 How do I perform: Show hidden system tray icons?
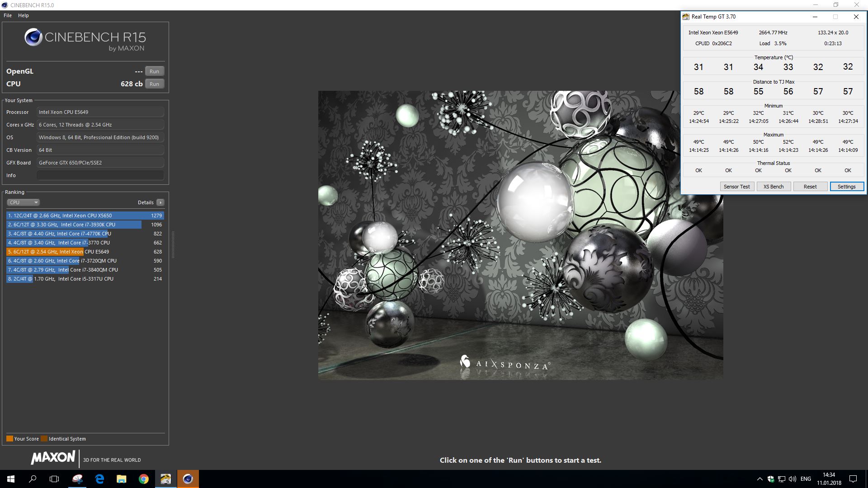click(759, 479)
